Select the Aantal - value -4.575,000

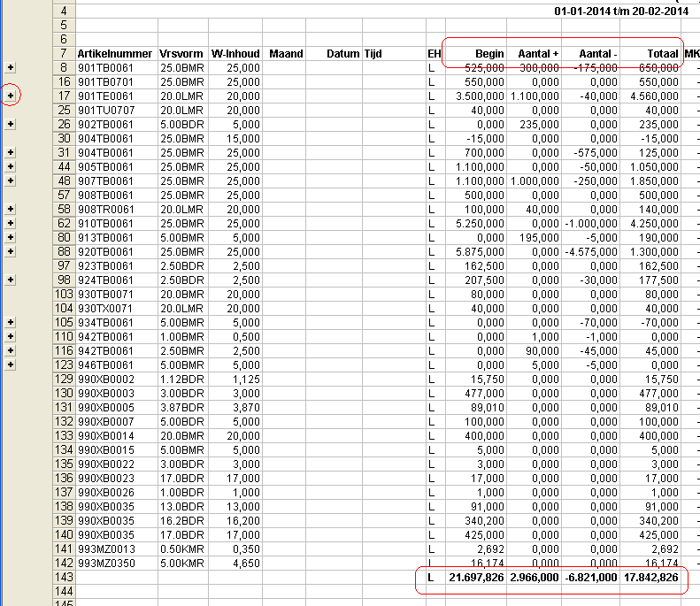click(x=590, y=251)
